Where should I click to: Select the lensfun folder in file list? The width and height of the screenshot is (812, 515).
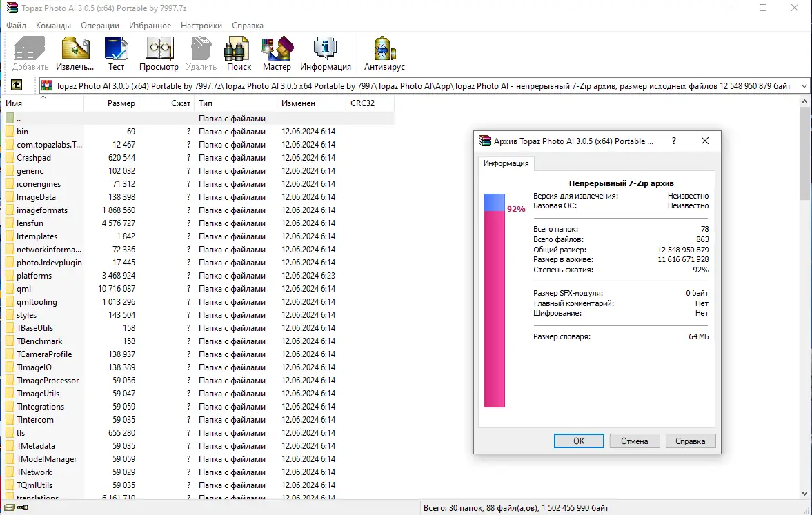30,223
